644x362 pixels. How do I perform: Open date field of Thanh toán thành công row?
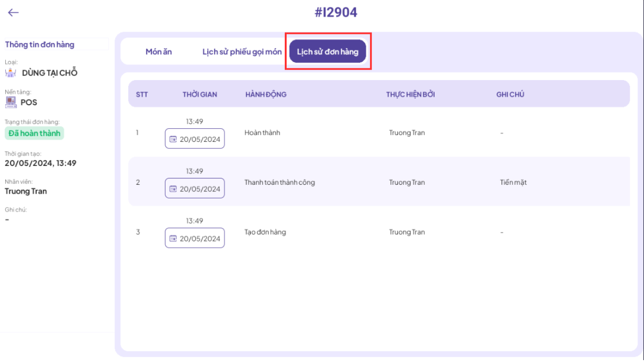point(195,189)
